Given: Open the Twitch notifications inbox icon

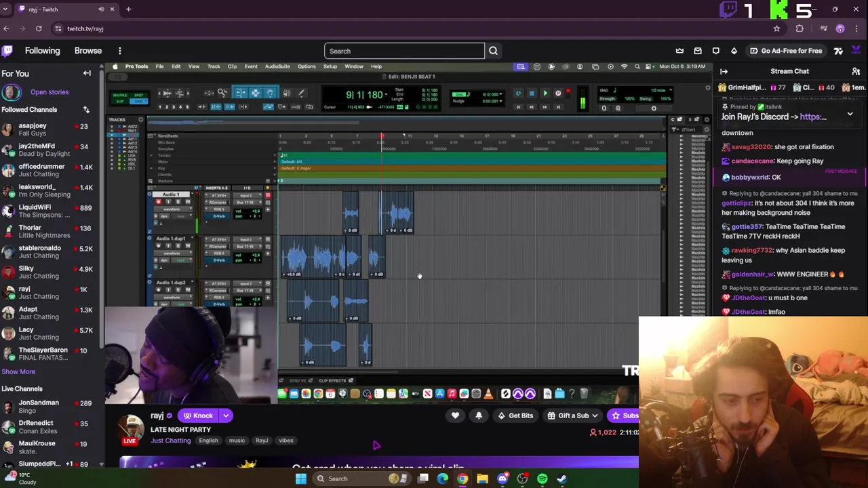Looking at the screenshot, I should [x=698, y=51].
